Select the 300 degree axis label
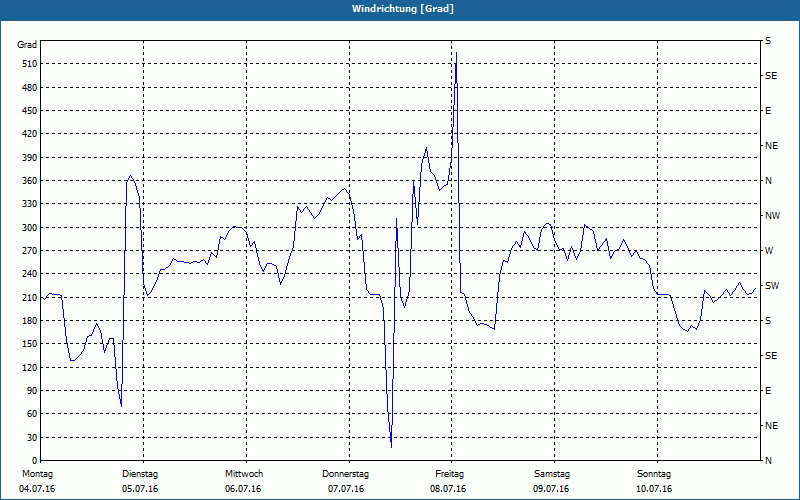 tap(30, 228)
